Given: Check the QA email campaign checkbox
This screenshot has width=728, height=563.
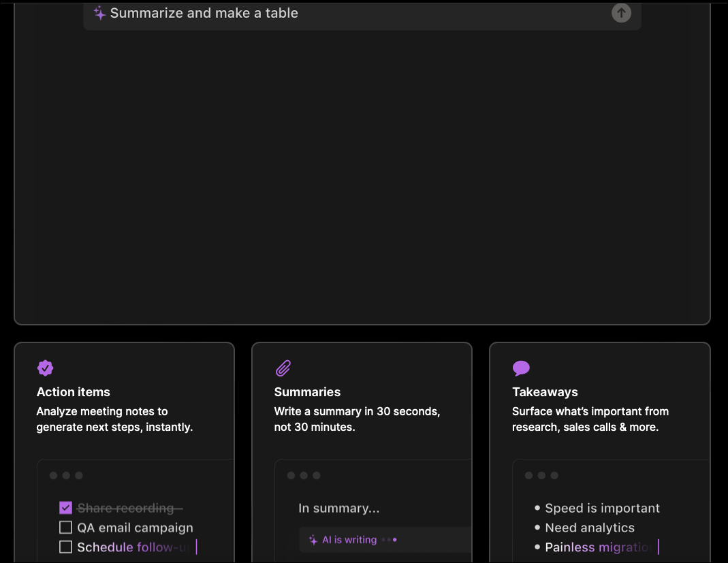Looking at the screenshot, I should click(65, 528).
